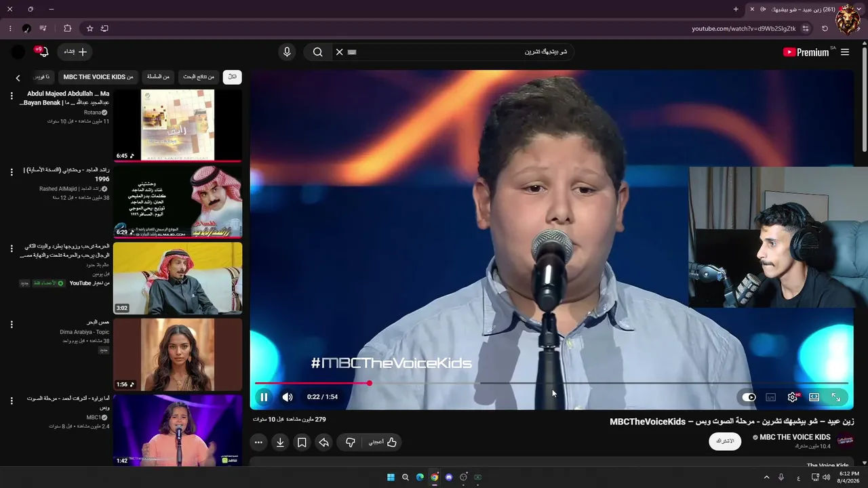
Task: Click the like thumbs-up button
Action: [x=383, y=442]
